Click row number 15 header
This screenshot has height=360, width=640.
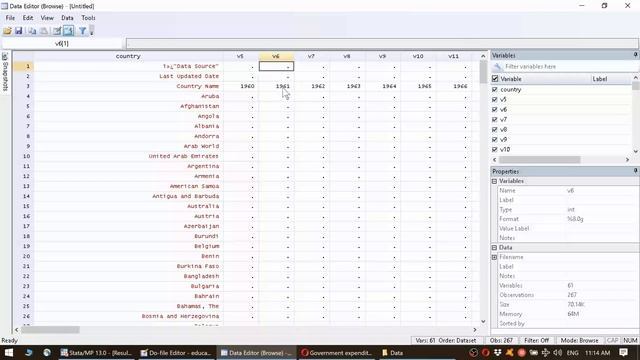click(x=24, y=206)
